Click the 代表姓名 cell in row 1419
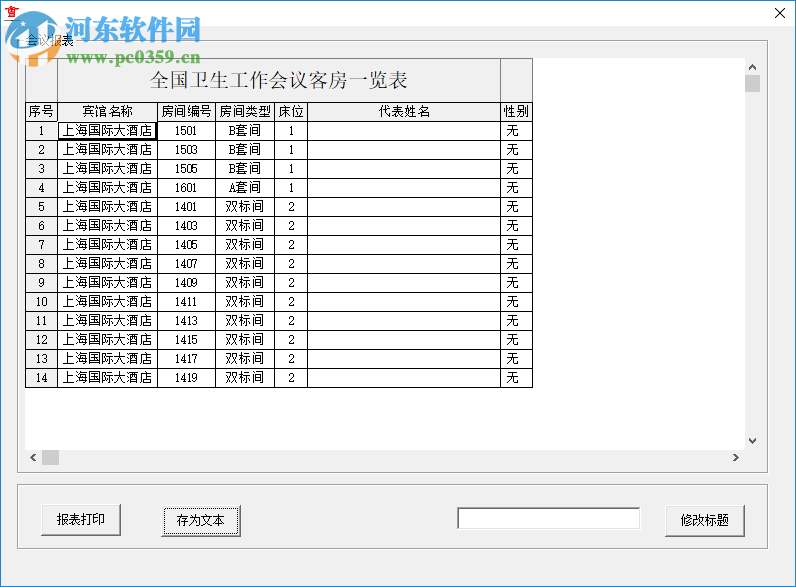This screenshot has width=796, height=587. 404,378
